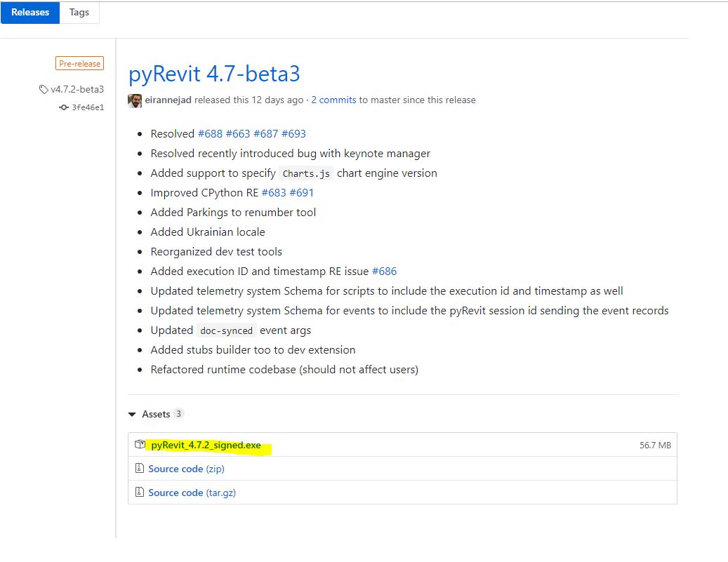This screenshot has width=728, height=562.
Task: Click the file icon beside Source code (tar.gz)
Action: (x=140, y=492)
